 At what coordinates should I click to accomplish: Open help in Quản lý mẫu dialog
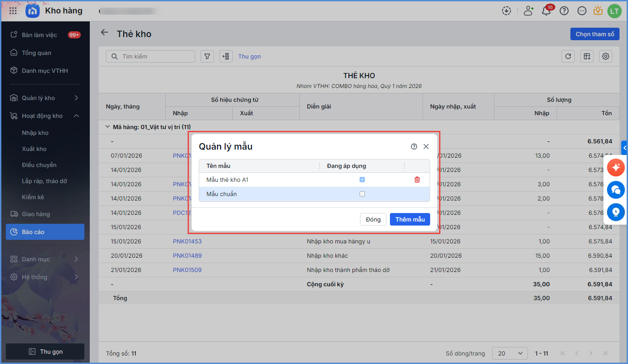click(414, 146)
